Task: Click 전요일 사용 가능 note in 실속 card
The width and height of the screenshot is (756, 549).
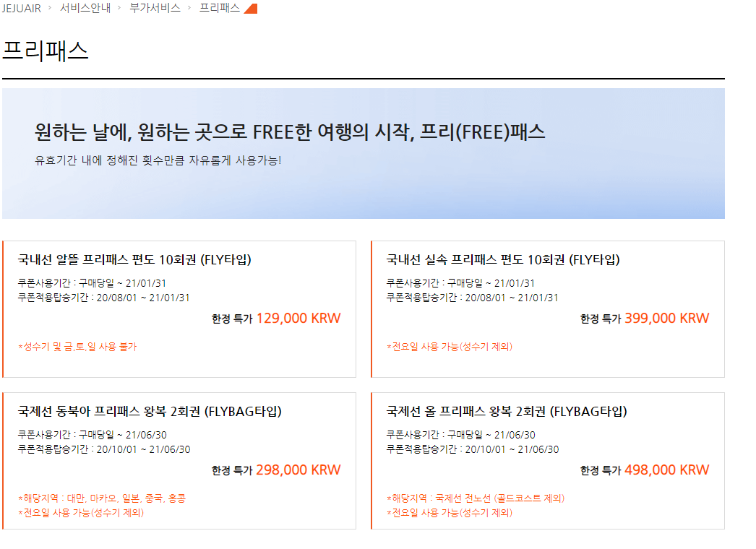Action: (x=450, y=347)
